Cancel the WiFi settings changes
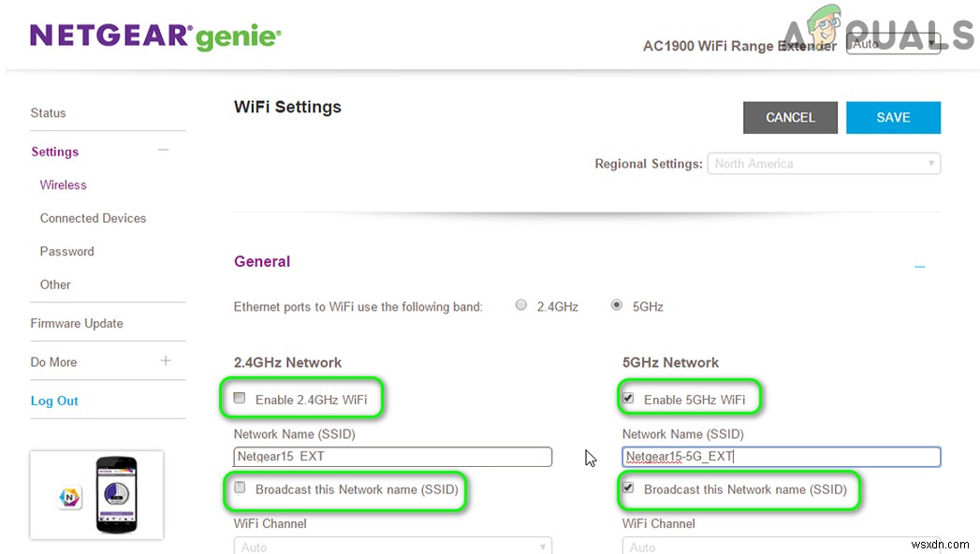The height and width of the screenshot is (554, 980). [789, 117]
